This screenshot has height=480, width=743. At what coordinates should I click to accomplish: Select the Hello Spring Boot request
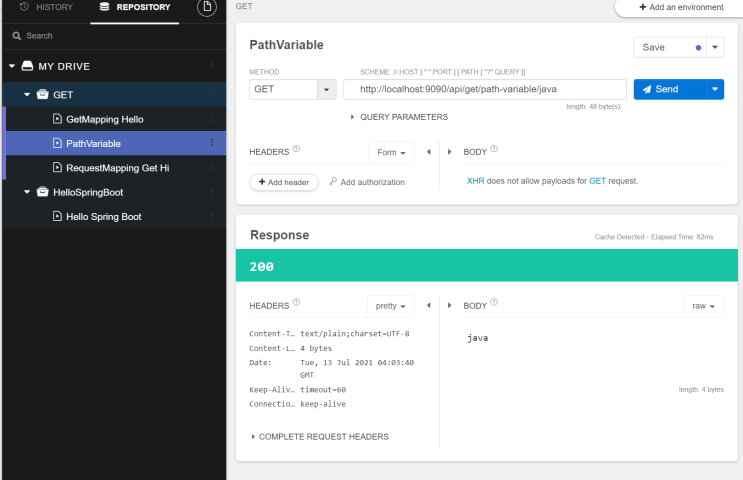click(x=103, y=217)
